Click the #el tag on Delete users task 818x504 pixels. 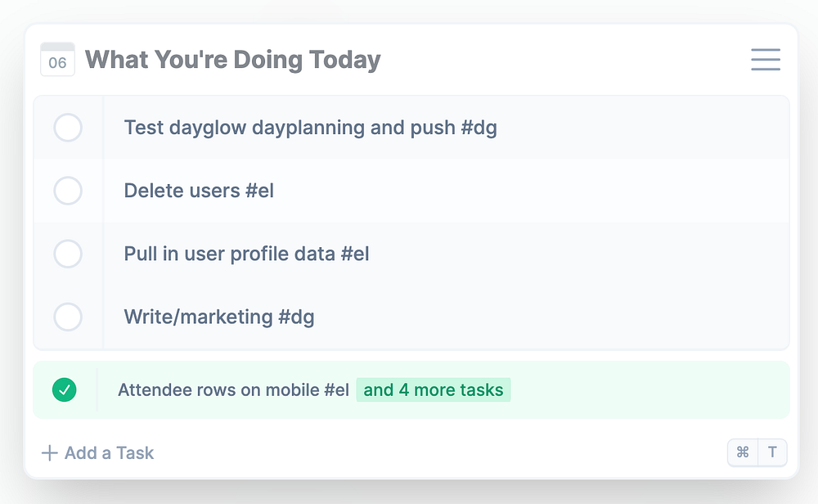[x=260, y=191]
